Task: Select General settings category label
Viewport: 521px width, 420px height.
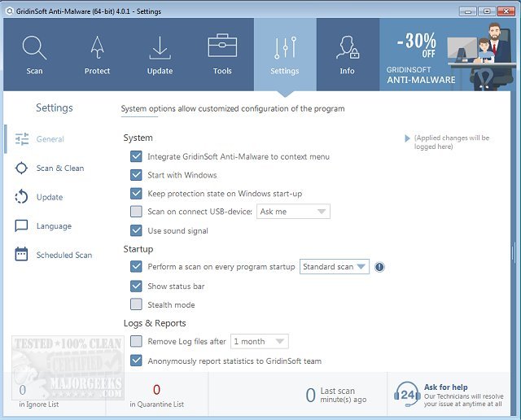Action: point(50,139)
